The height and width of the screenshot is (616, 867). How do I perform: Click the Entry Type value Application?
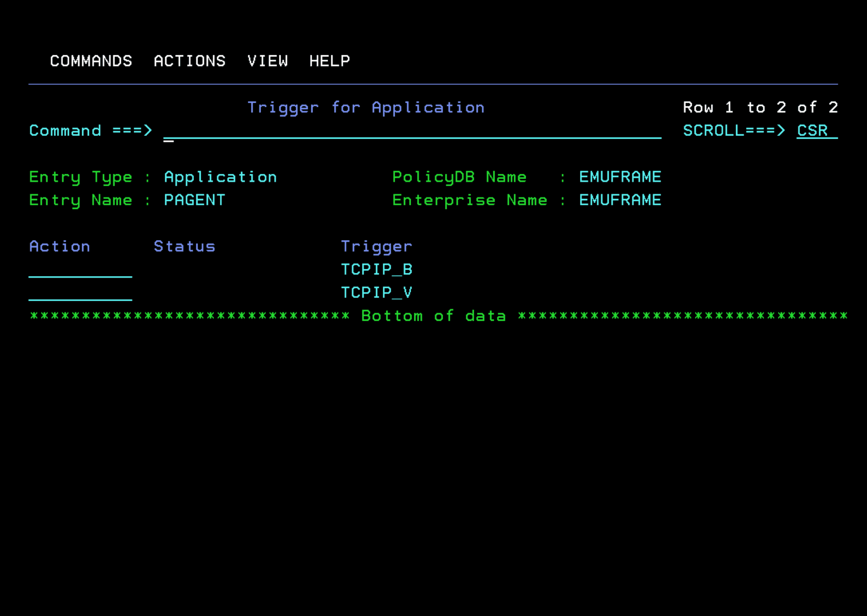220,177
